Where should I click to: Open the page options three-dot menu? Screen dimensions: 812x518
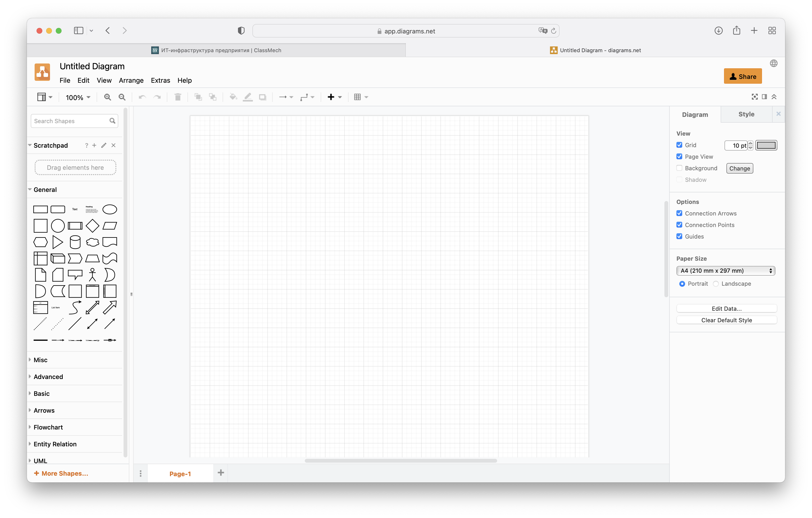(x=141, y=474)
